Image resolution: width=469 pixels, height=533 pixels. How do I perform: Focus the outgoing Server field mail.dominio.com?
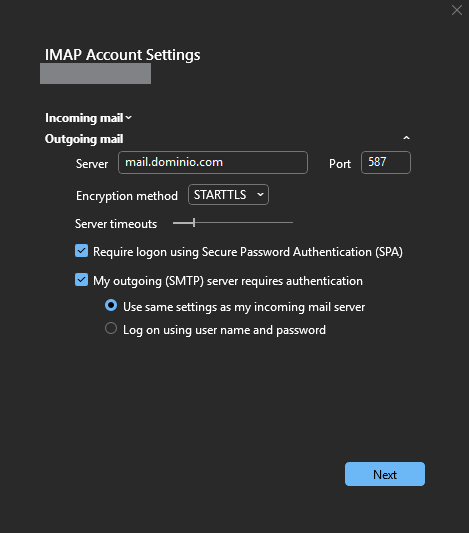[x=213, y=162]
